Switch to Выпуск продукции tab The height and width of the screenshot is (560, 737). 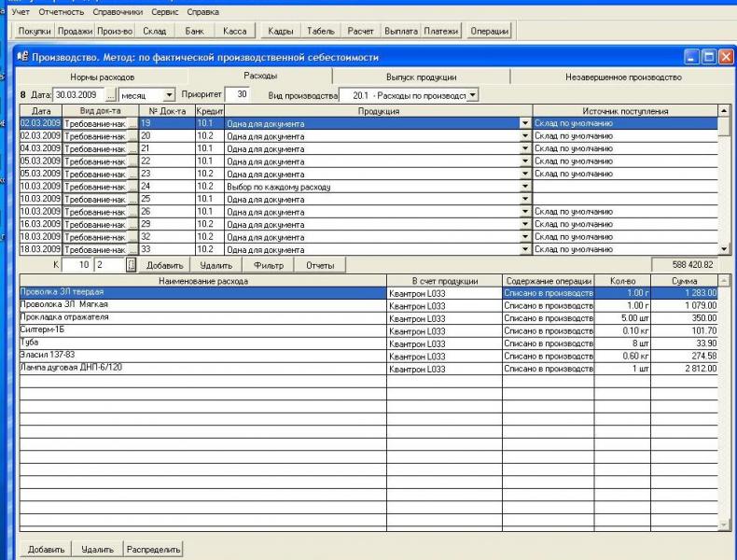pos(421,77)
